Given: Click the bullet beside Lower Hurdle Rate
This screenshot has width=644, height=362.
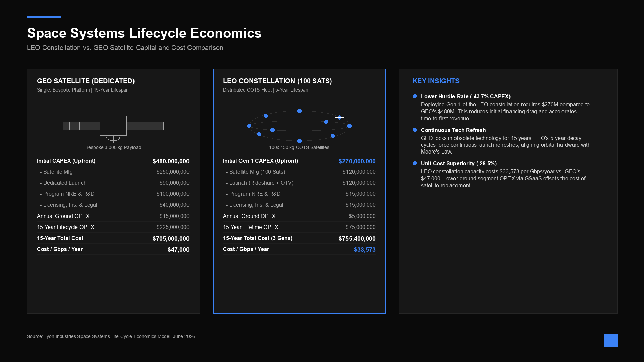Looking at the screenshot, I should coord(415,96).
